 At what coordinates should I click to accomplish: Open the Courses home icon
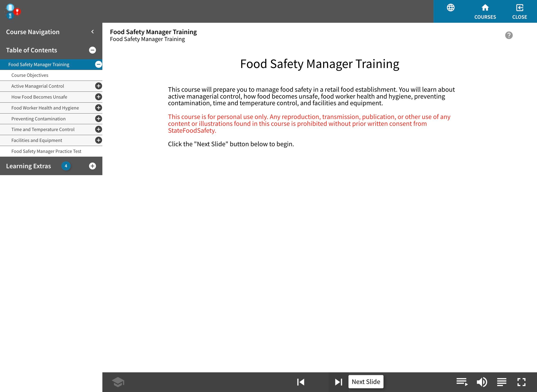pos(485,11)
